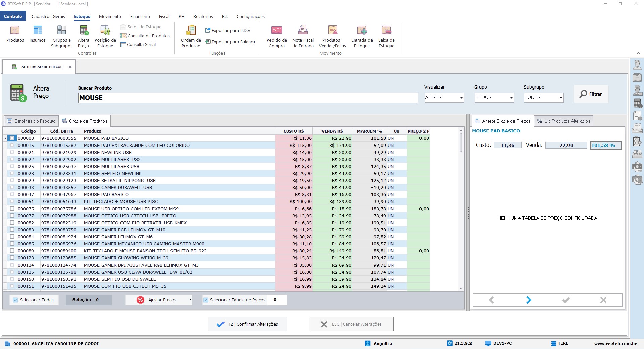644x349 pixels.
Task: Open the Insumos icon
Action: pos(37,34)
